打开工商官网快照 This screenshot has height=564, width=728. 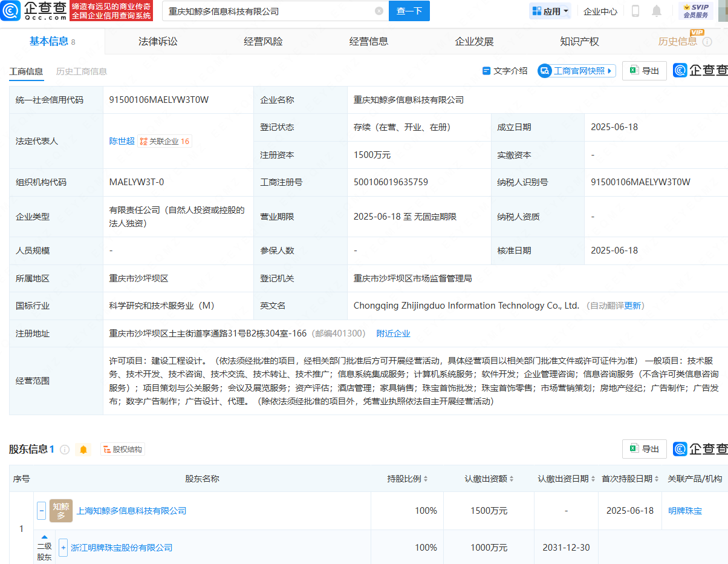tap(576, 70)
